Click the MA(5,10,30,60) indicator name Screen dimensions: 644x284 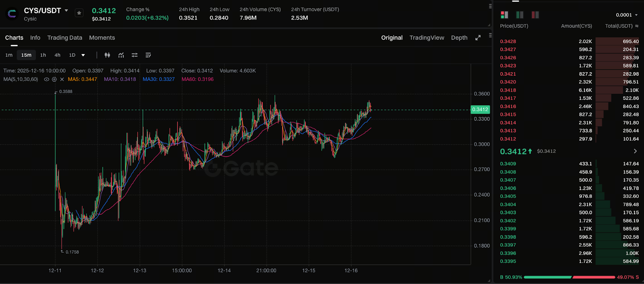point(21,79)
